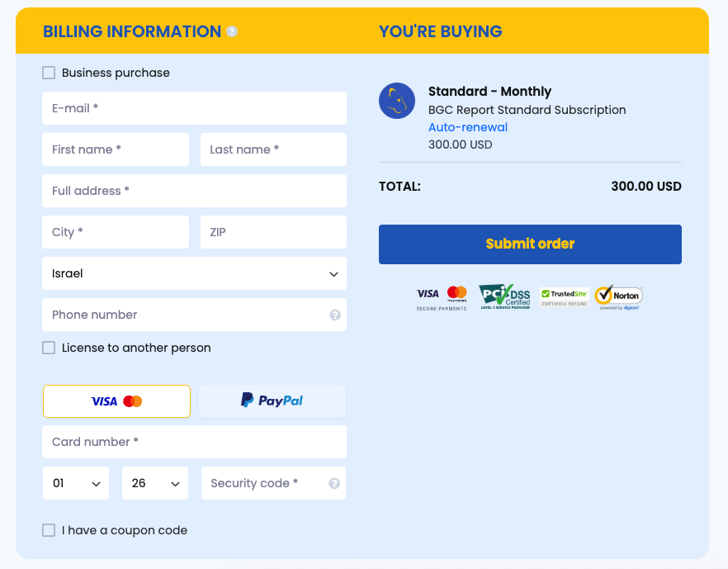Click the Norton security badge
The width and height of the screenshot is (728, 569).
pyautogui.click(x=618, y=296)
